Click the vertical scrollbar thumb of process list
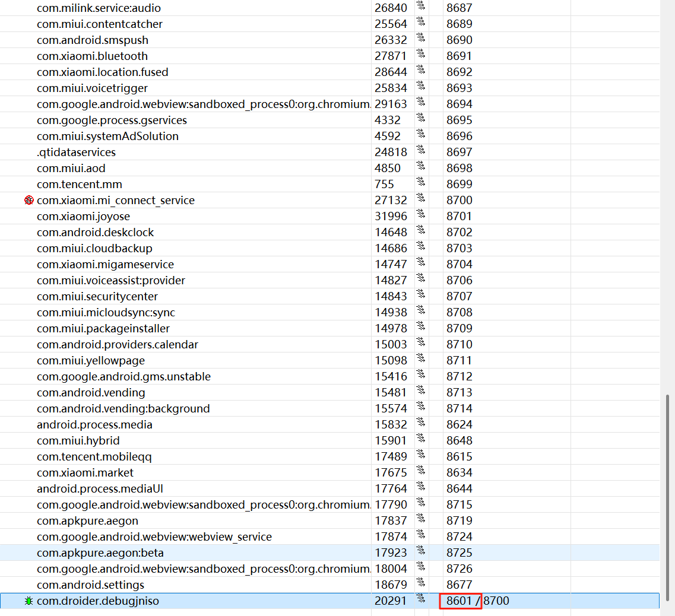The height and width of the screenshot is (616, 675). [667, 498]
